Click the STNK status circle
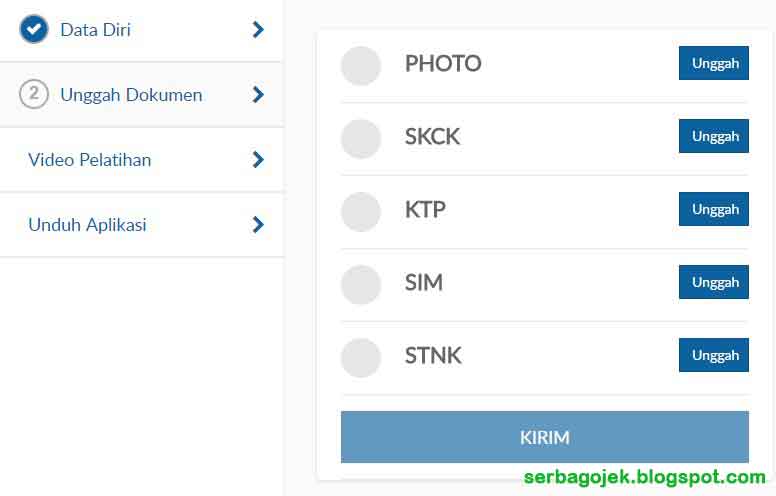776x496 pixels. coord(361,357)
